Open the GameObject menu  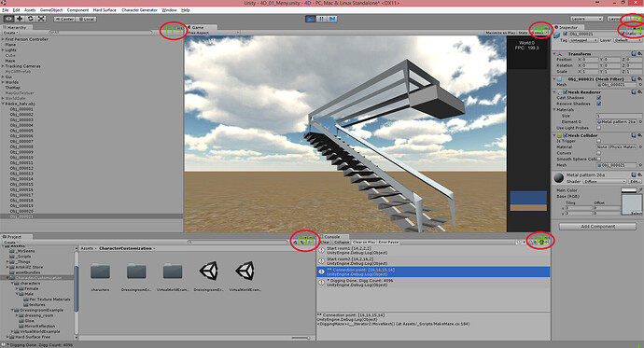point(51,10)
